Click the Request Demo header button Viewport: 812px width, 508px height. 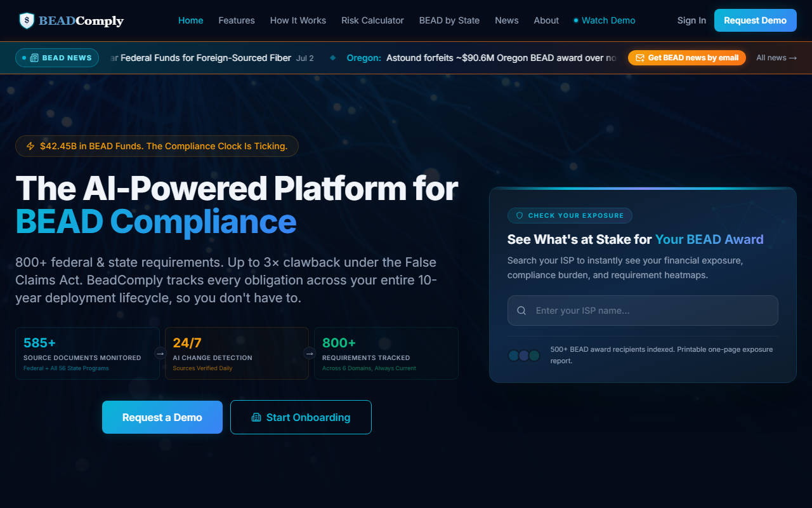755,20
